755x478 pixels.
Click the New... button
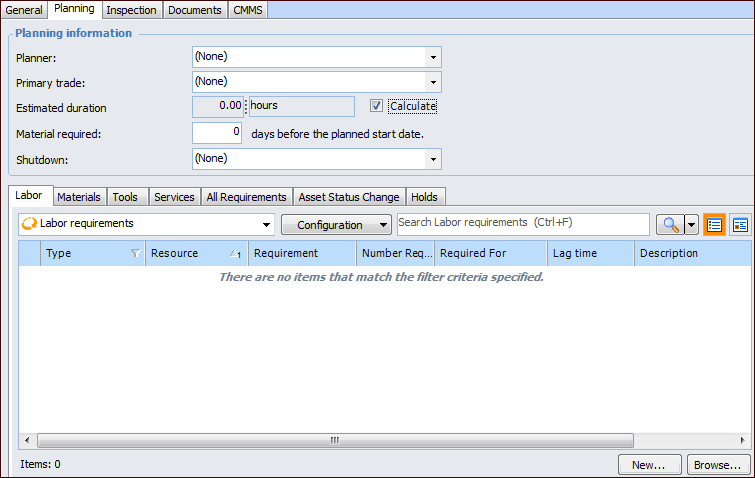[x=649, y=465]
